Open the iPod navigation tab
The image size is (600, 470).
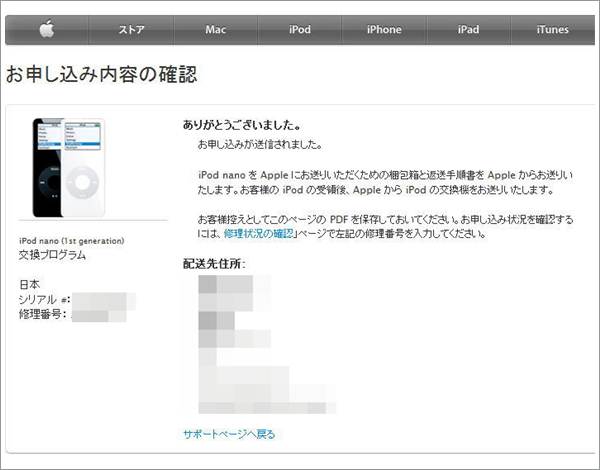(300, 30)
